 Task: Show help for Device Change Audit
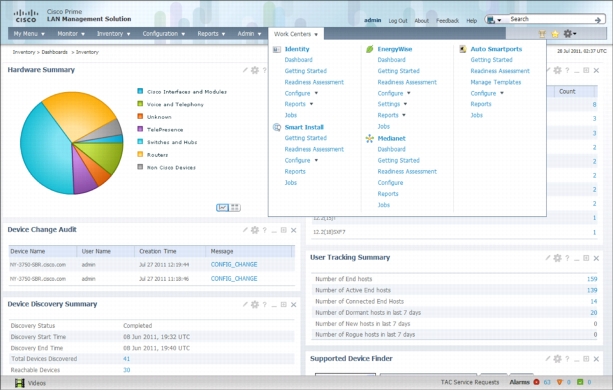pyautogui.click(x=265, y=230)
